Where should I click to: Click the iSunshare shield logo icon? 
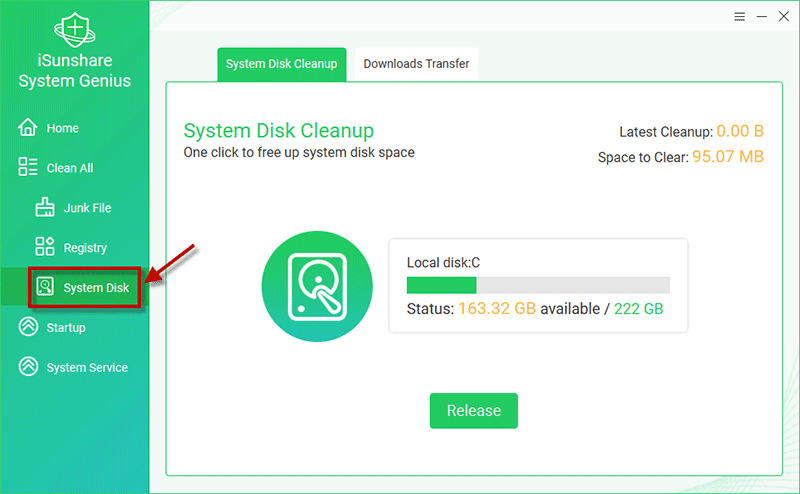point(74,30)
